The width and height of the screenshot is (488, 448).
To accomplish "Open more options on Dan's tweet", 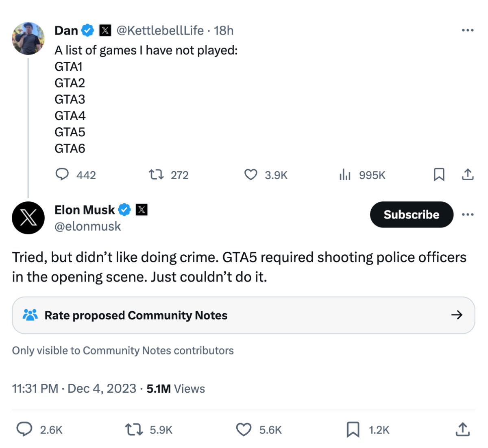I will point(468,30).
